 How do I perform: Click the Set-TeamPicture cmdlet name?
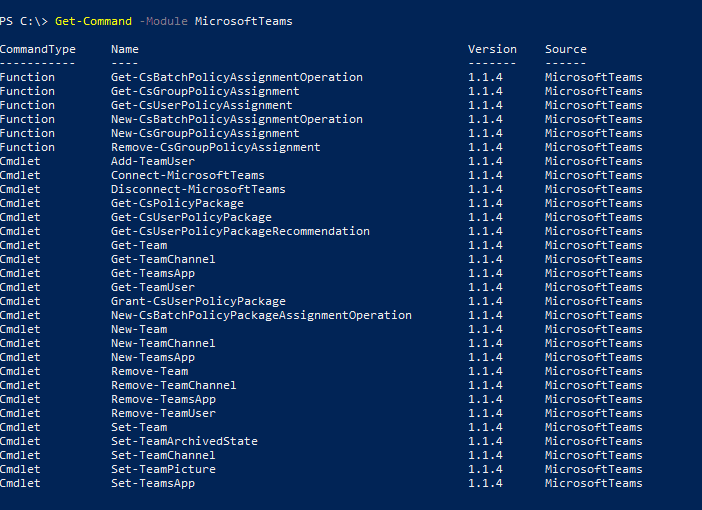pos(163,469)
